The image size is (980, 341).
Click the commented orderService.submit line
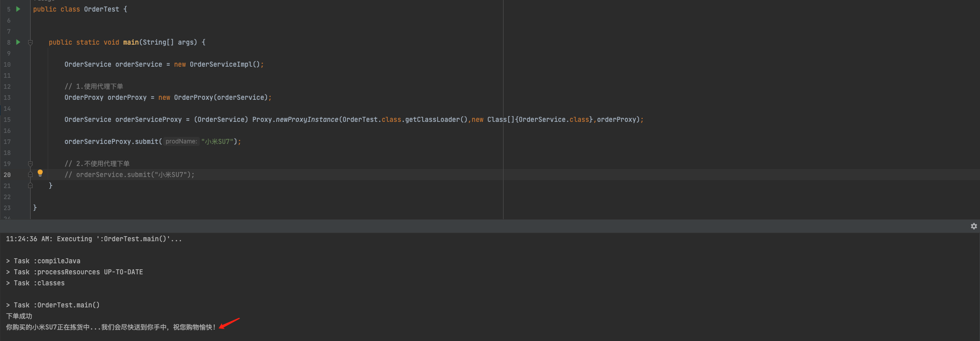click(129, 175)
